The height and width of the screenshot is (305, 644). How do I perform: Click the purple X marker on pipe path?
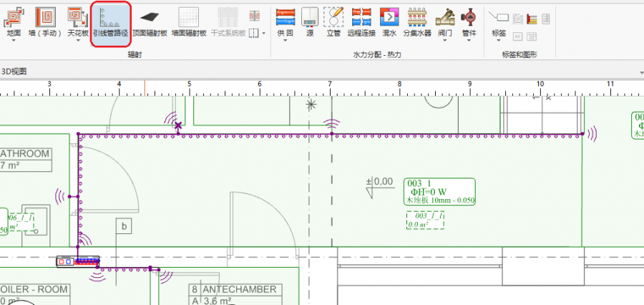click(178, 126)
